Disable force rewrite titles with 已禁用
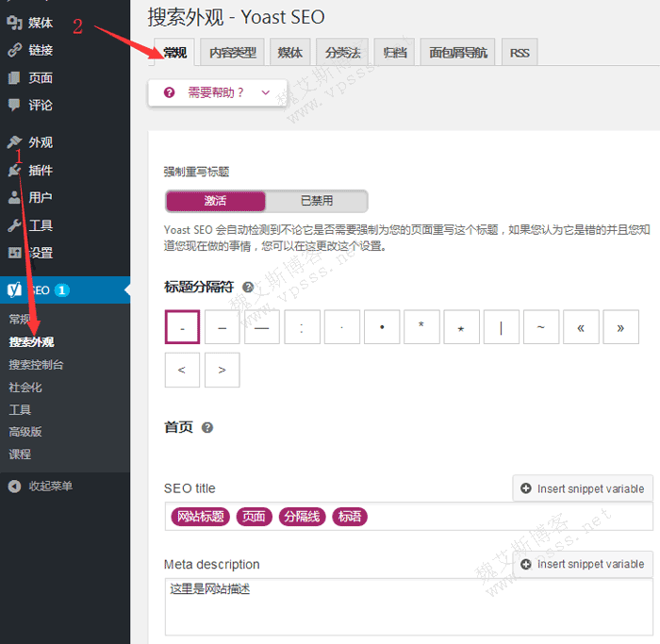The width and height of the screenshot is (660, 644). pyautogui.click(x=317, y=201)
